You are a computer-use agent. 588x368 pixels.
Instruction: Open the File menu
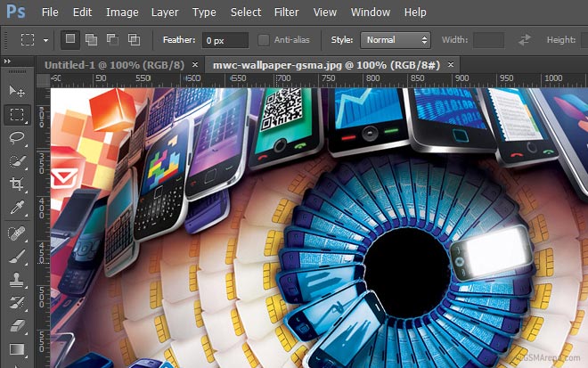[x=50, y=12]
